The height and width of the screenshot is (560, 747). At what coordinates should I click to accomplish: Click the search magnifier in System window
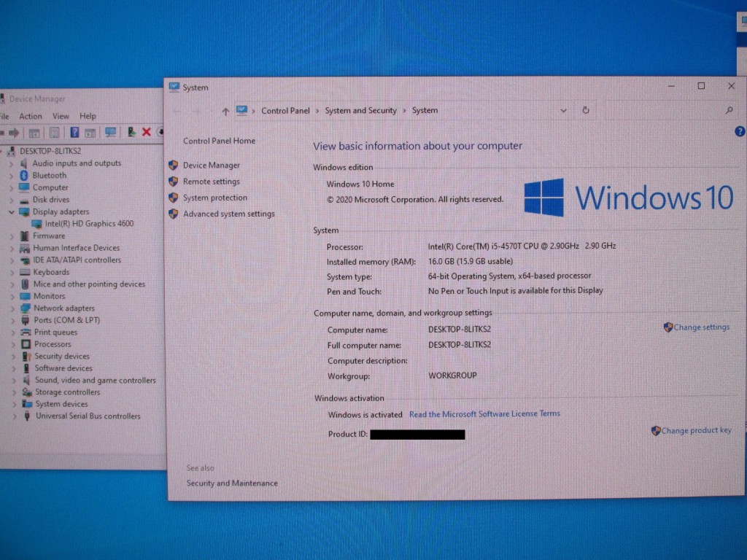coord(729,111)
